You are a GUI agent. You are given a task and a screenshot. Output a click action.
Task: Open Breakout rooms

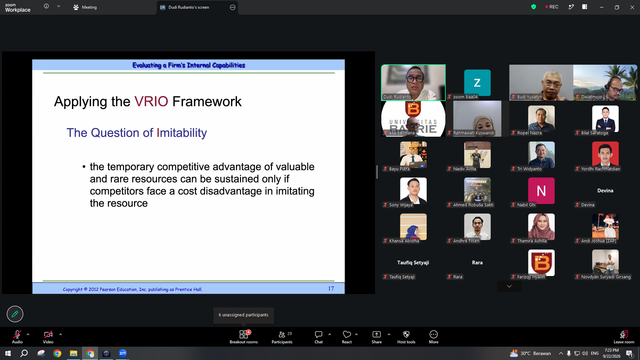pos(244,337)
